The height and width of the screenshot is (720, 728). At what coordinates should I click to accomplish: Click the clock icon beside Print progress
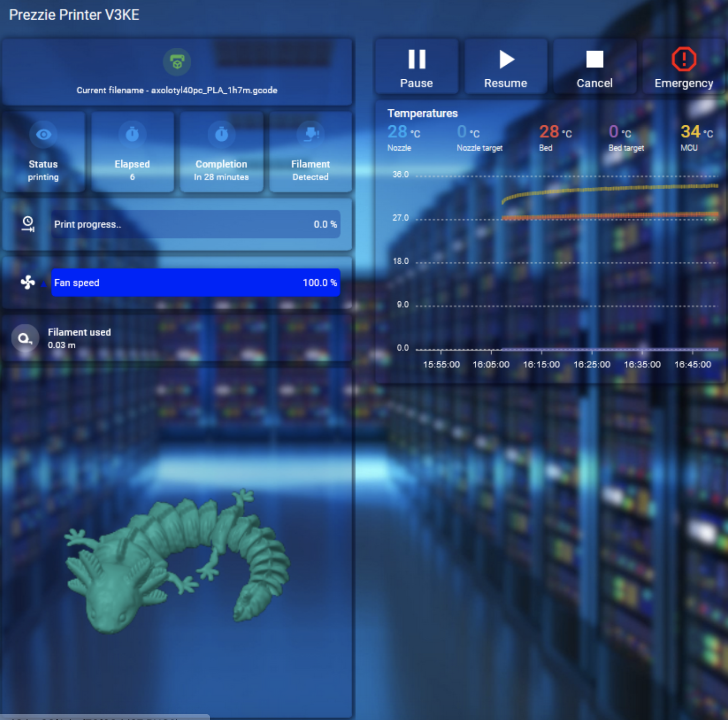28,224
